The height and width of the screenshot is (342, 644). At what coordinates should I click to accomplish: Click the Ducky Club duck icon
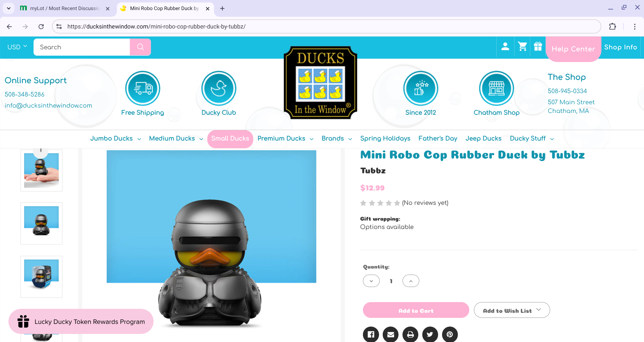219,89
